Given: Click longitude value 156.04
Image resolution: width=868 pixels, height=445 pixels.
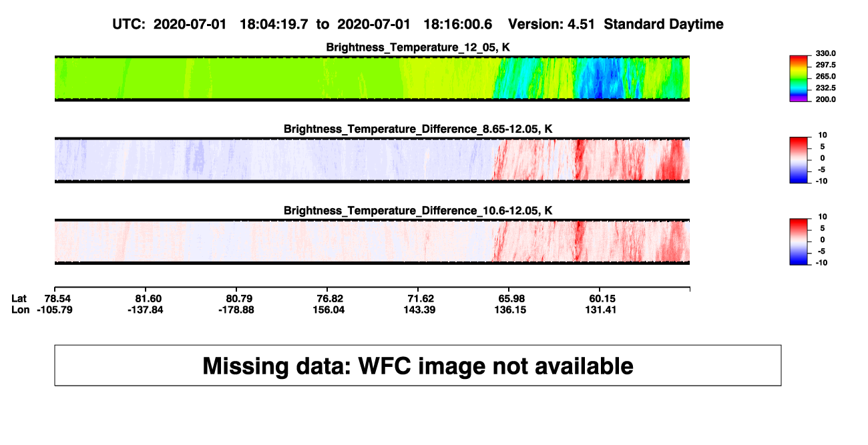Looking at the screenshot, I should pyautogui.click(x=327, y=310).
